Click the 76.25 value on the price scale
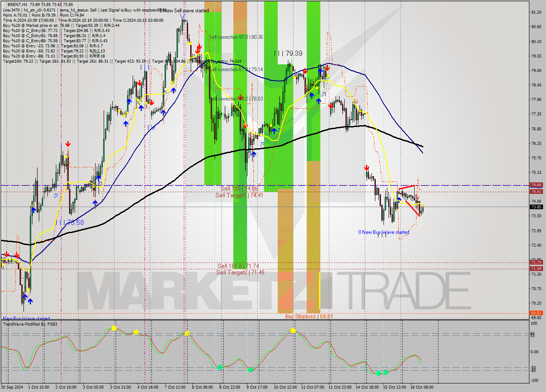Image resolution: width=546 pixels, height=392 pixels. click(537, 144)
